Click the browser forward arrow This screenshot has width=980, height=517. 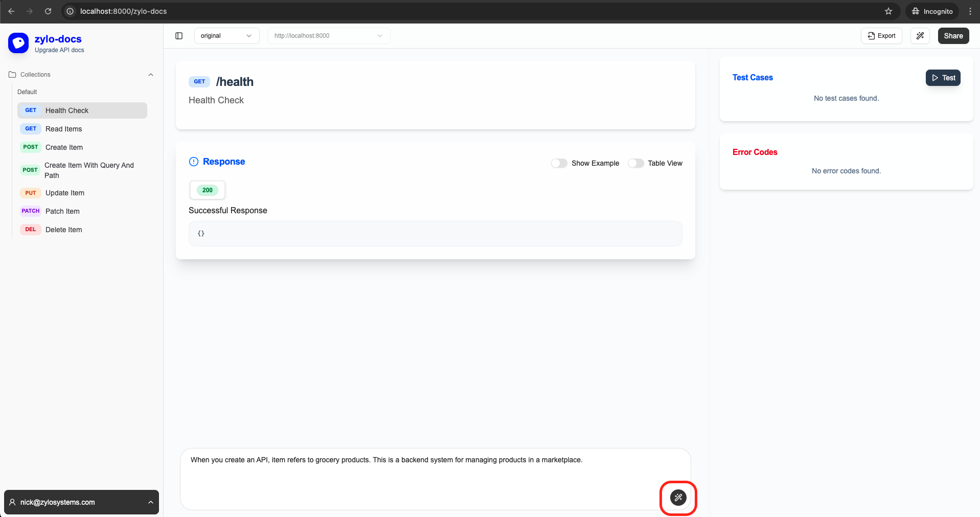(30, 11)
